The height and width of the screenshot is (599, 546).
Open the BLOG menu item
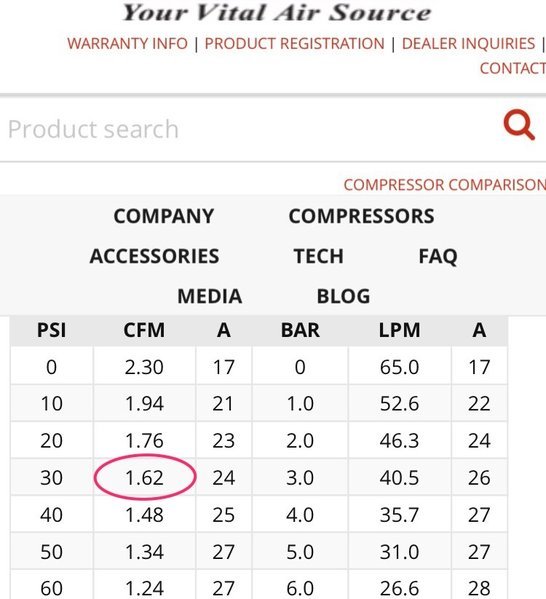click(x=343, y=296)
